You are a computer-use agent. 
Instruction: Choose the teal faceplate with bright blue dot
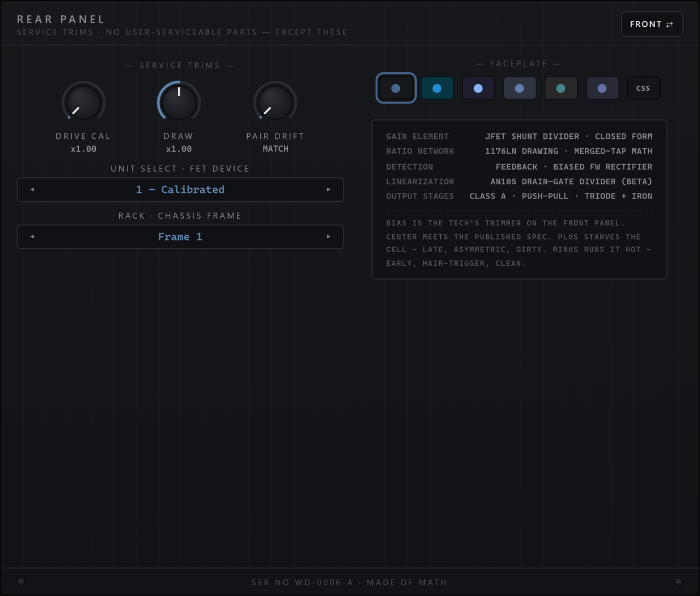click(437, 88)
